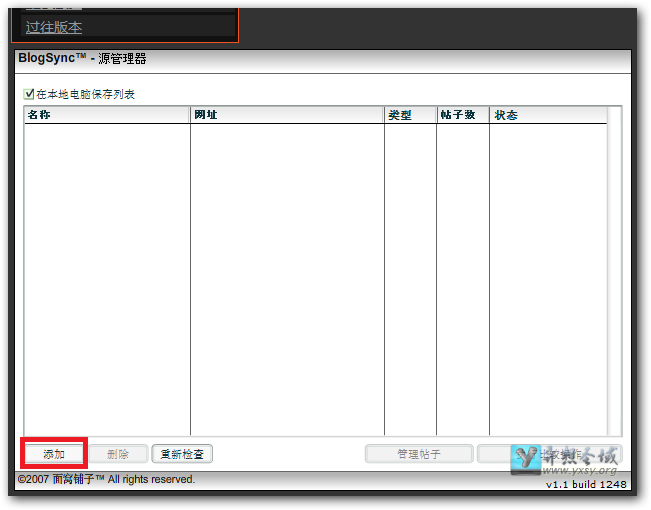The height and width of the screenshot is (510, 651).
Task: Click the watermark logo in the bottom right
Action: [x=565, y=459]
